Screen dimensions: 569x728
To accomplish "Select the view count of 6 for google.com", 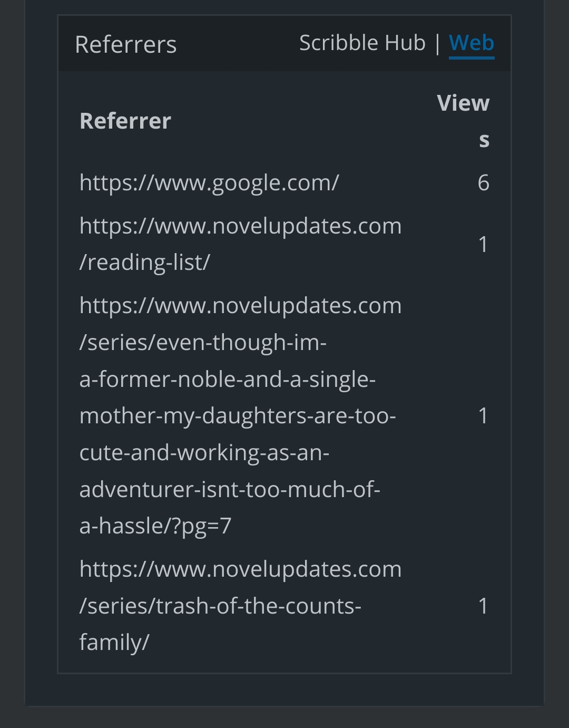I will click(x=483, y=183).
